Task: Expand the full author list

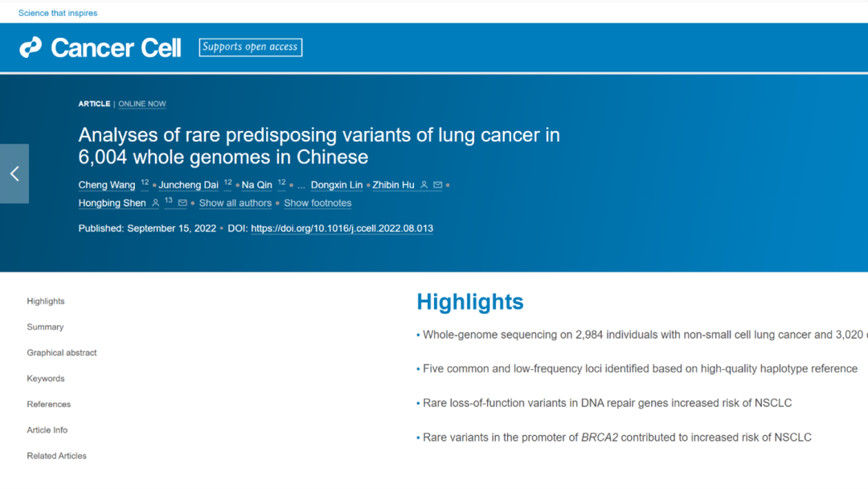Action: (235, 203)
